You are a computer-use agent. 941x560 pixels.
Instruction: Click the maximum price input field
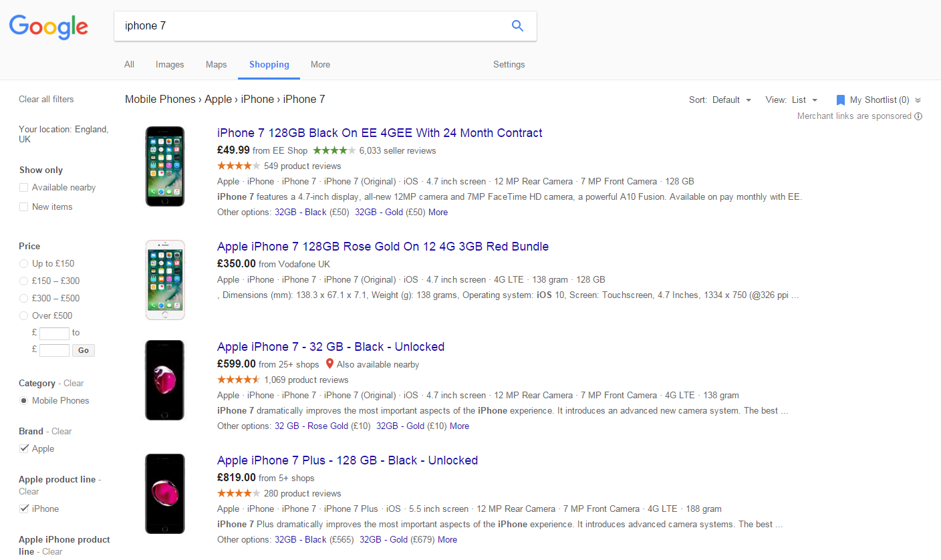[54, 350]
